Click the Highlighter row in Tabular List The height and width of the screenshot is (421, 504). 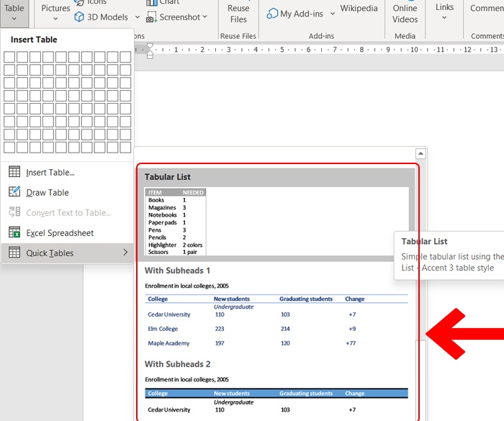175,245
